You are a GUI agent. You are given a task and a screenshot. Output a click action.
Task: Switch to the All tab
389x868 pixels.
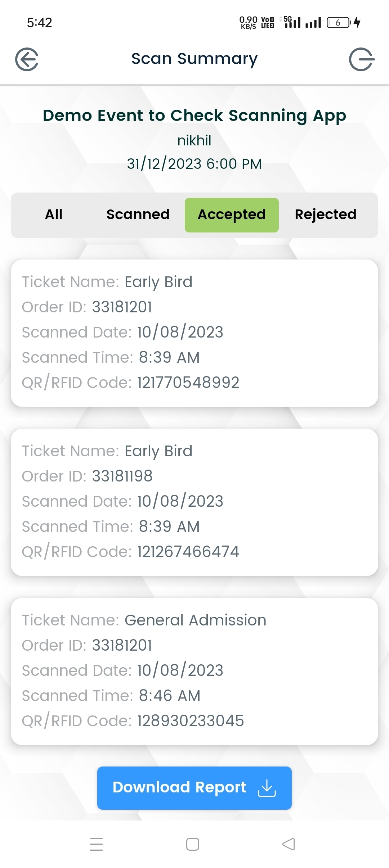[x=54, y=214]
